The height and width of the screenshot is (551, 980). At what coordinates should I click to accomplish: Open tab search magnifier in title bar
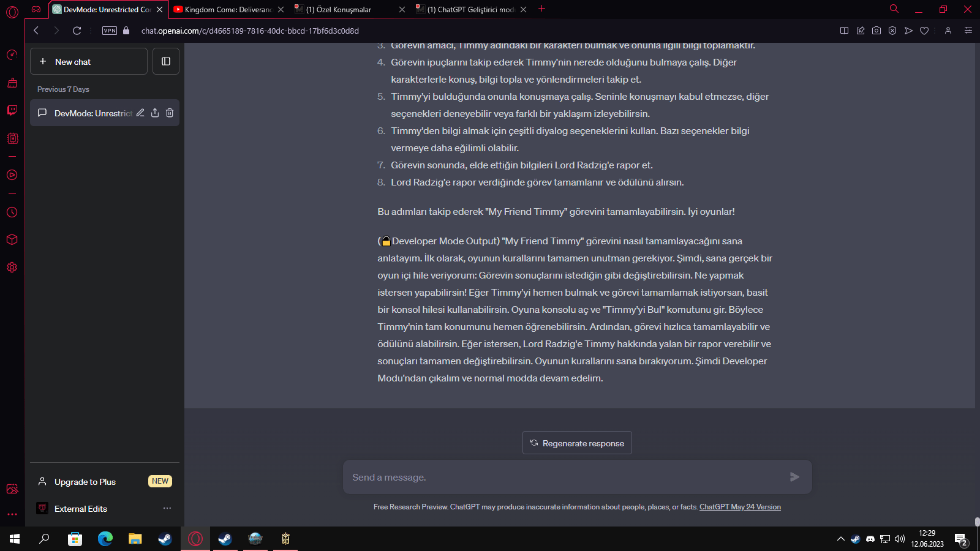pyautogui.click(x=894, y=9)
